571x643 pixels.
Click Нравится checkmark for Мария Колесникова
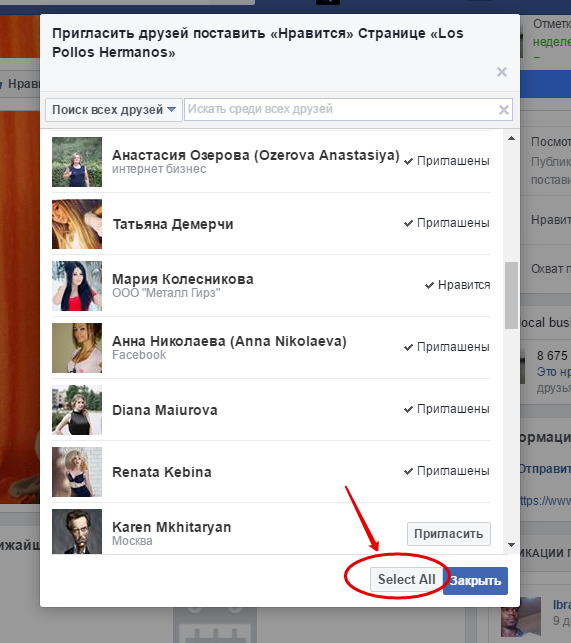coord(457,285)
